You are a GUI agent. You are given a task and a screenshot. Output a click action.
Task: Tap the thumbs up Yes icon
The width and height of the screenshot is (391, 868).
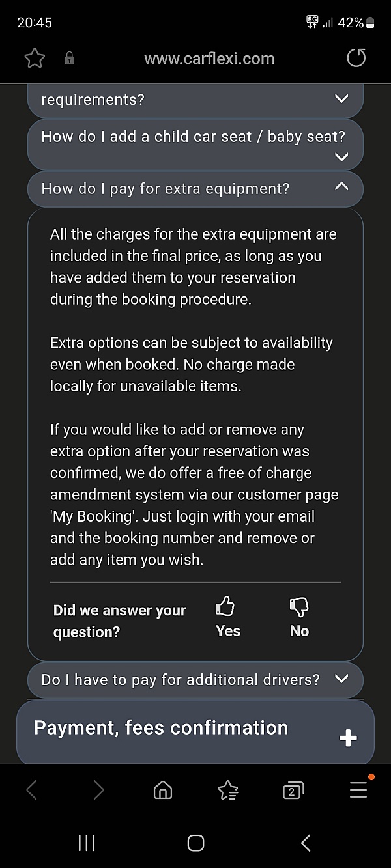[x=225, y=608]
